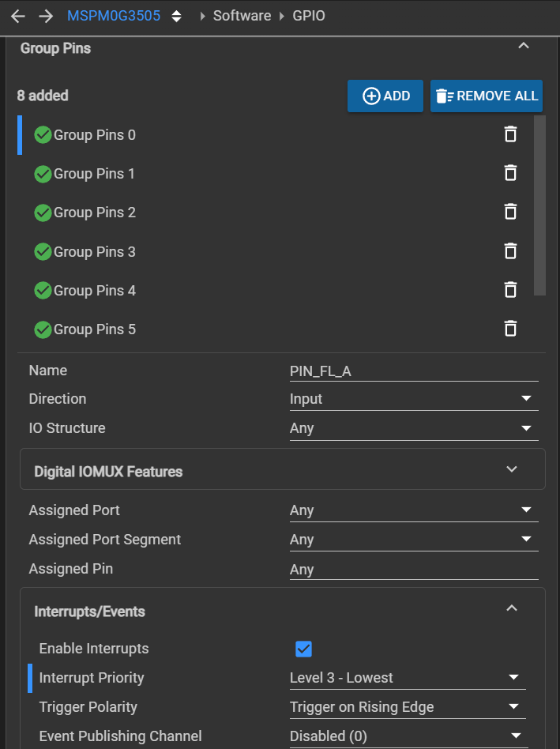Expand Digital IOMUX Features section

tap(283, 469)
